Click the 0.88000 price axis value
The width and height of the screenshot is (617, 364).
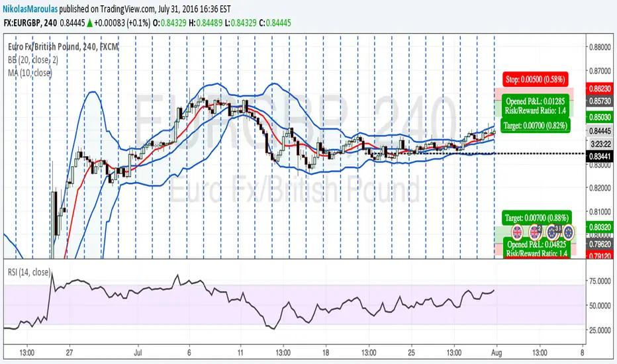point(600,47)
